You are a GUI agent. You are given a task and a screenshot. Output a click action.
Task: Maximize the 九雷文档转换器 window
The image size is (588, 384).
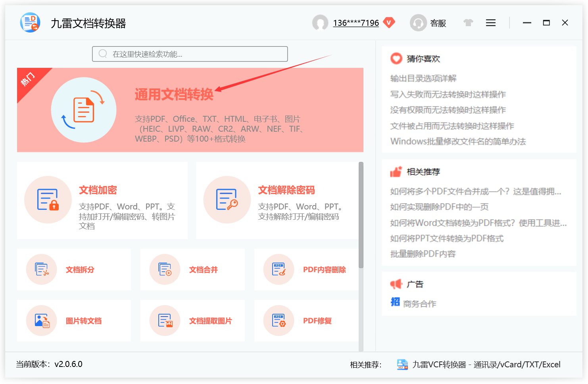click(x=546, y=23)
